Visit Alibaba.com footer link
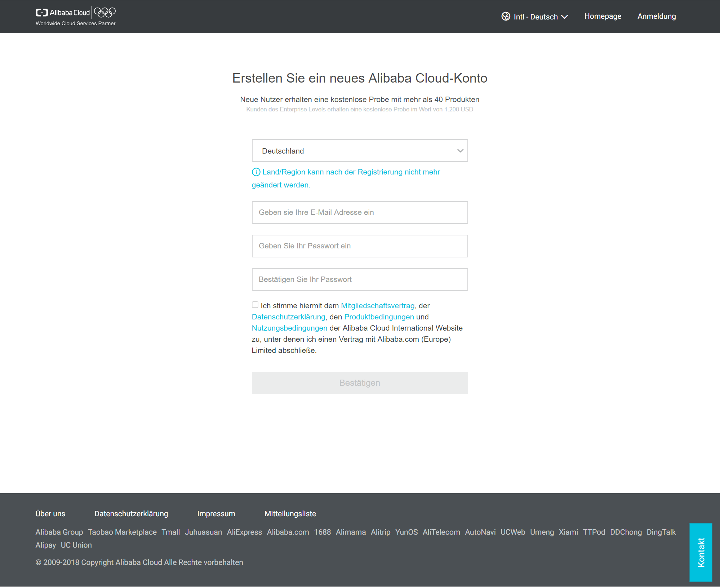The image size is (720, 588). click(288, 532)
